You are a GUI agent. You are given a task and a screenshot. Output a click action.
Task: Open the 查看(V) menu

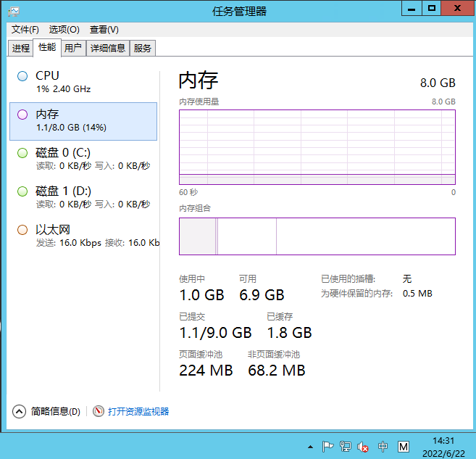click(104, 30)
